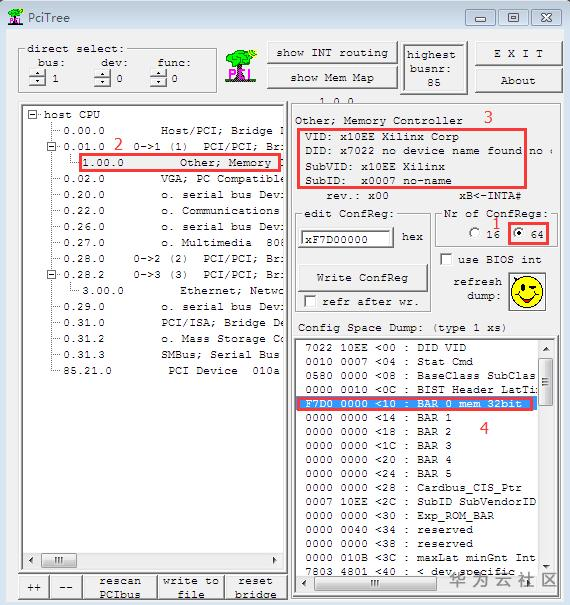Select tree item 0.31.2 Mass Storage
The width and height of the screenshot is (570, 605).
click(x=173, y=339)
